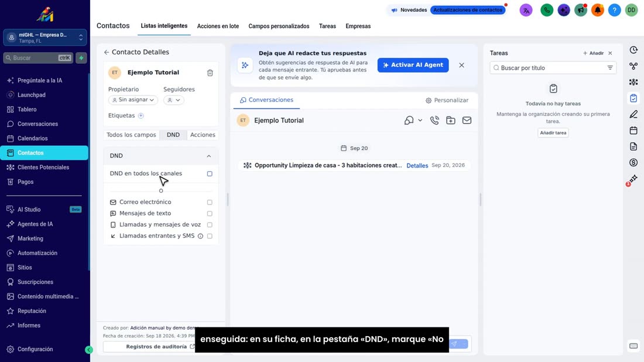Open the tasks clipboard icon in the right rail
This screenshot has width=644, height=362.
click(x=633, y=98)
